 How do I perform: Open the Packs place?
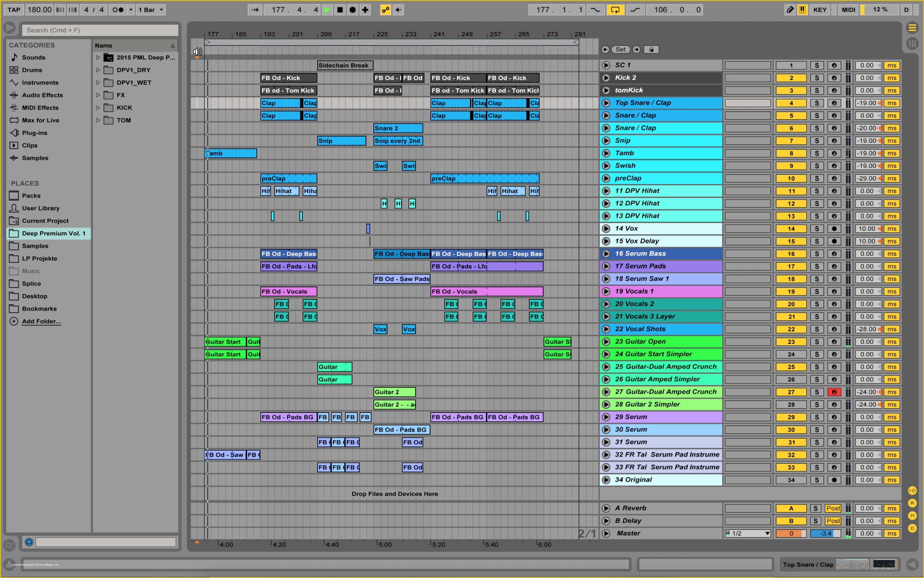31,196
